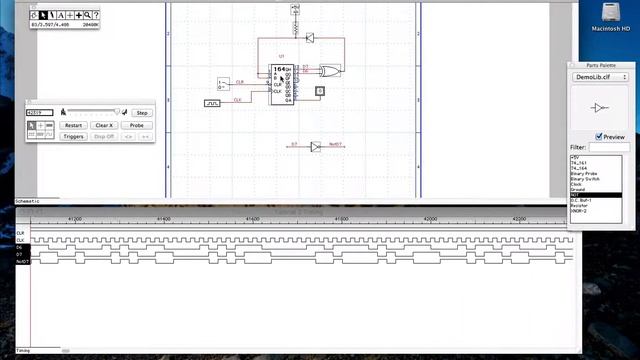Toggle the binary switch feeding CLR

pyautogui.click(x=223, y=84)
